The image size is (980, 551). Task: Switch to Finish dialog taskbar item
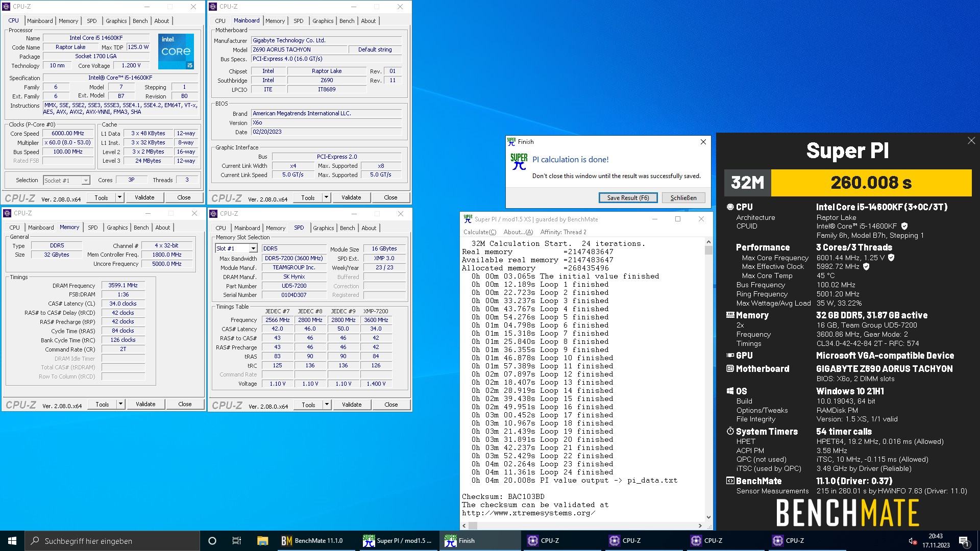pyautogui.click(x=480, y=541)
